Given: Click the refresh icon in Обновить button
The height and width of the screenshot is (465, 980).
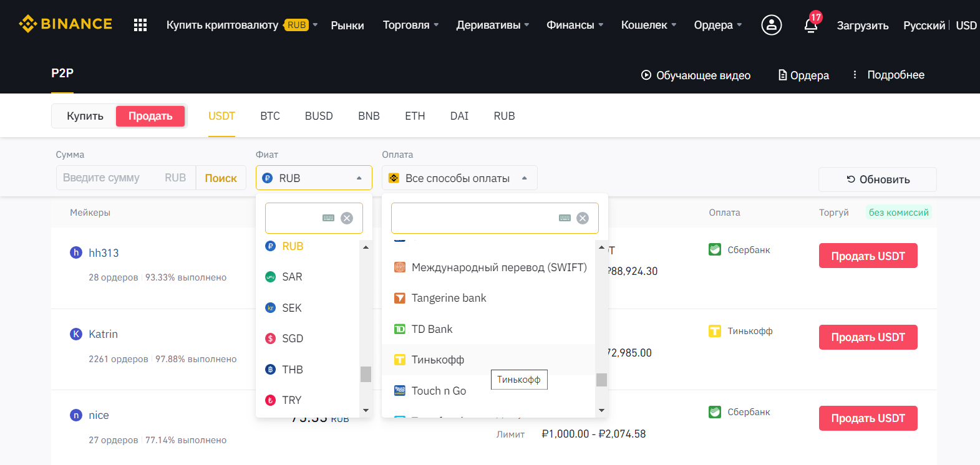Looking at the screenshot, I should pos(851,180).
